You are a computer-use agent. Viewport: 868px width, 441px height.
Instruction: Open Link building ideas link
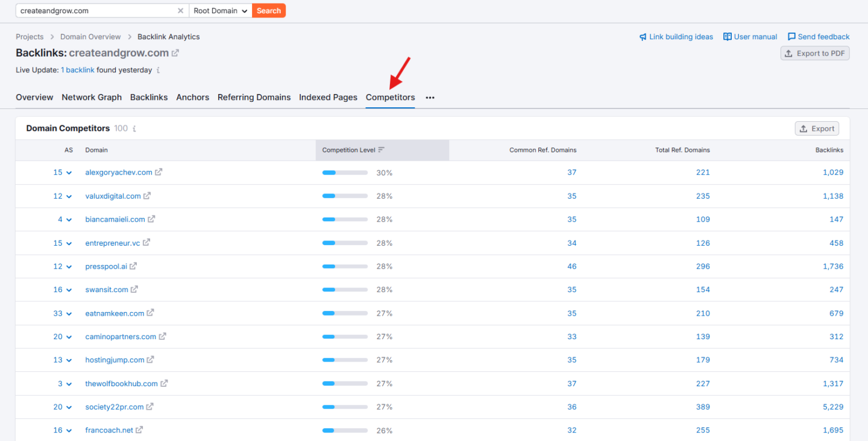[676, 37]
